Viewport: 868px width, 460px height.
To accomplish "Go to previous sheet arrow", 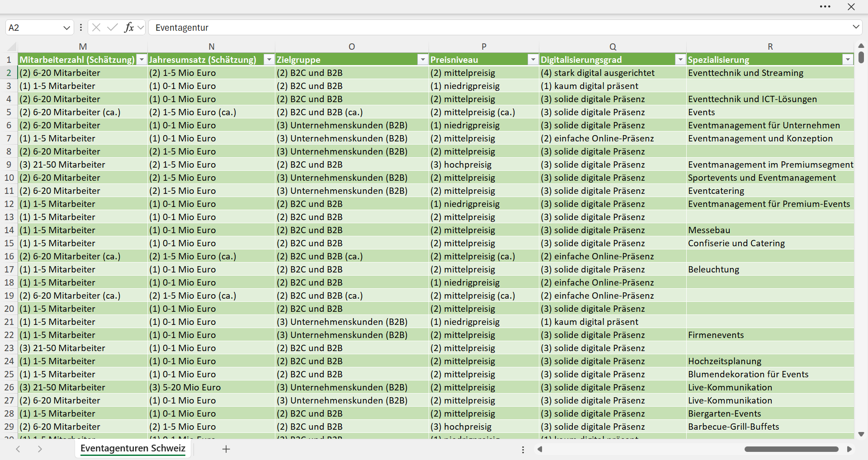I will coord(18,449).
